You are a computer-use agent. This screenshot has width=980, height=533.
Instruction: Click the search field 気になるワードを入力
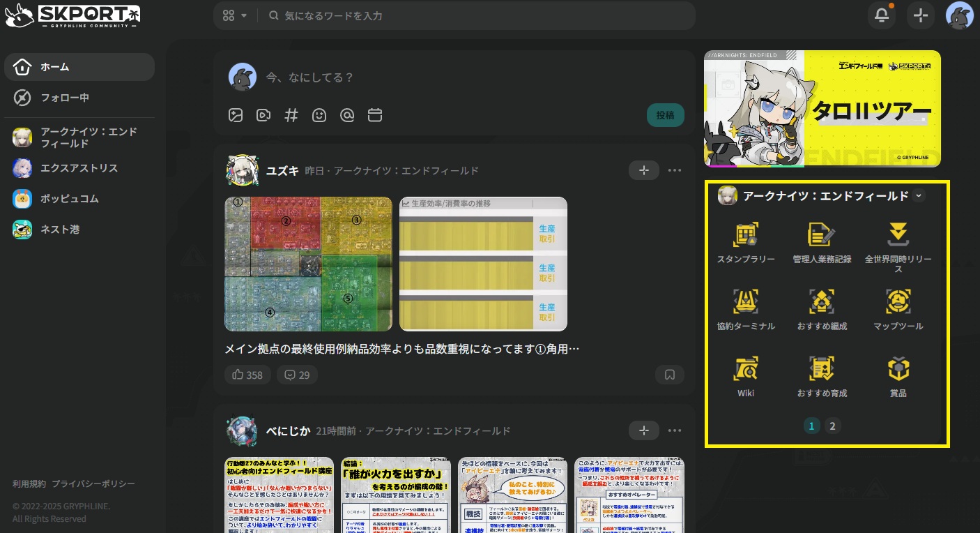474,16
